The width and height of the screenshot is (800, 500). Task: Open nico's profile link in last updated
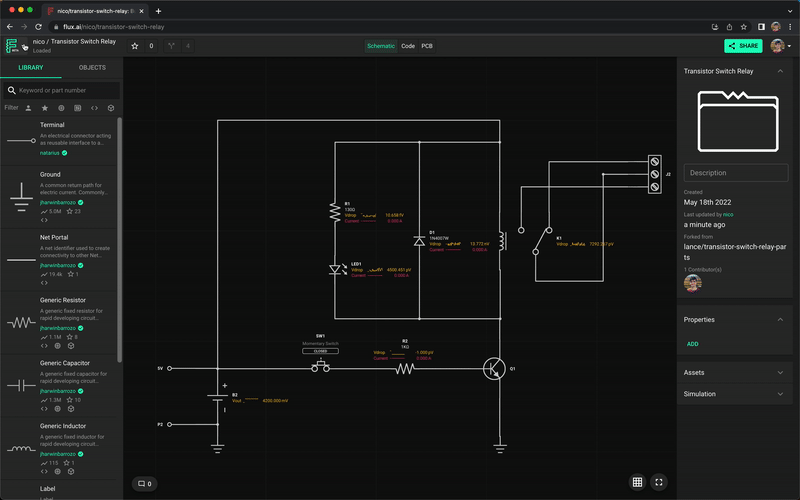[x=728, y=215]
